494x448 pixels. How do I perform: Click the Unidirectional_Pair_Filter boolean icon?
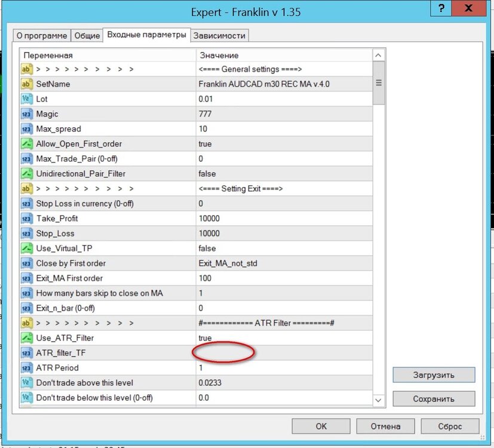pos(26,174)
